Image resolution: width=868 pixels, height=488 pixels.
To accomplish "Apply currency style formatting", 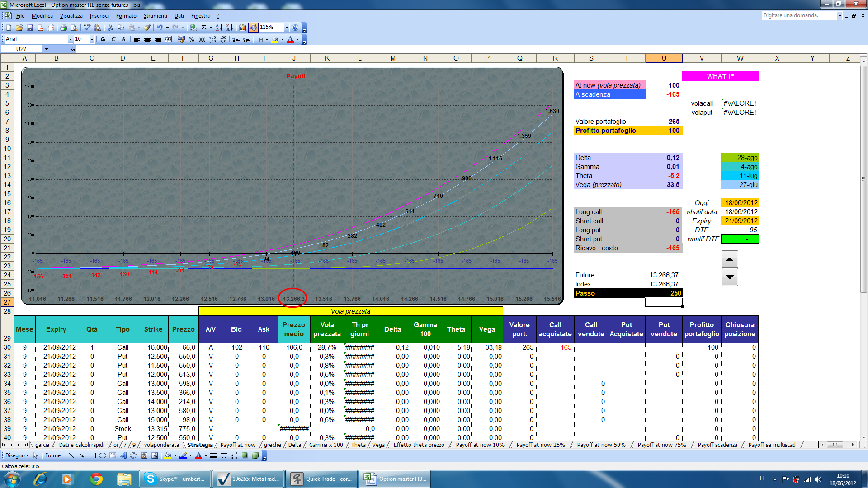I will 181,39.
